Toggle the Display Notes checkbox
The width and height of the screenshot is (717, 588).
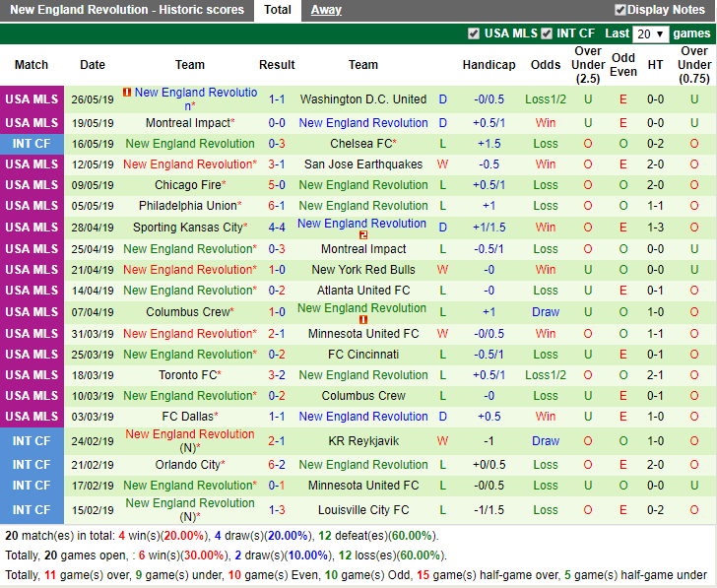click(620, 10)
